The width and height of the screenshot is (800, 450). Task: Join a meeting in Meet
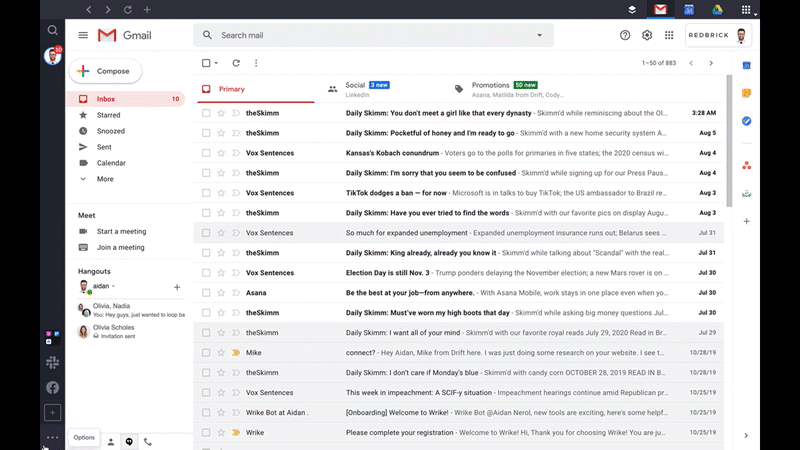click(120, 247)
